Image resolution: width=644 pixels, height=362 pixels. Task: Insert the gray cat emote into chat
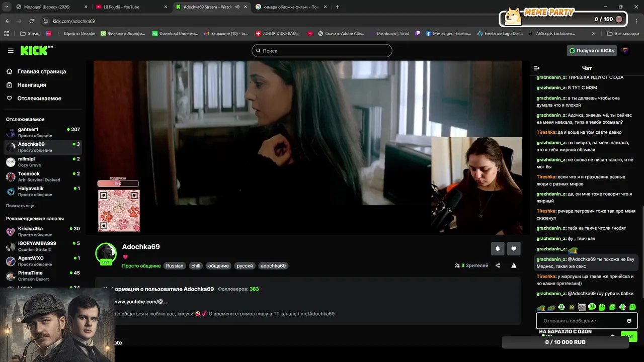(582, 307)
